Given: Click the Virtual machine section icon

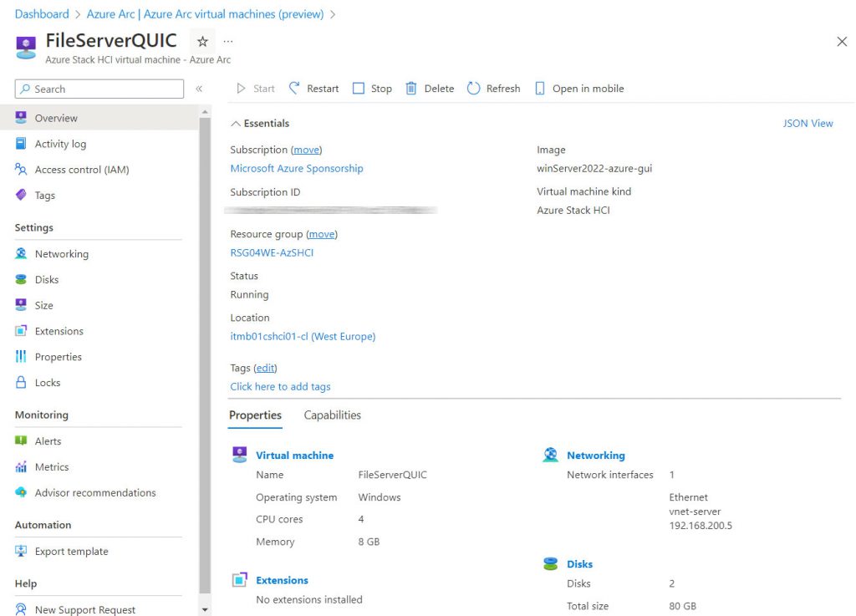Looking at the screenshot, I should pyautogui.click(x=239, y=455).
